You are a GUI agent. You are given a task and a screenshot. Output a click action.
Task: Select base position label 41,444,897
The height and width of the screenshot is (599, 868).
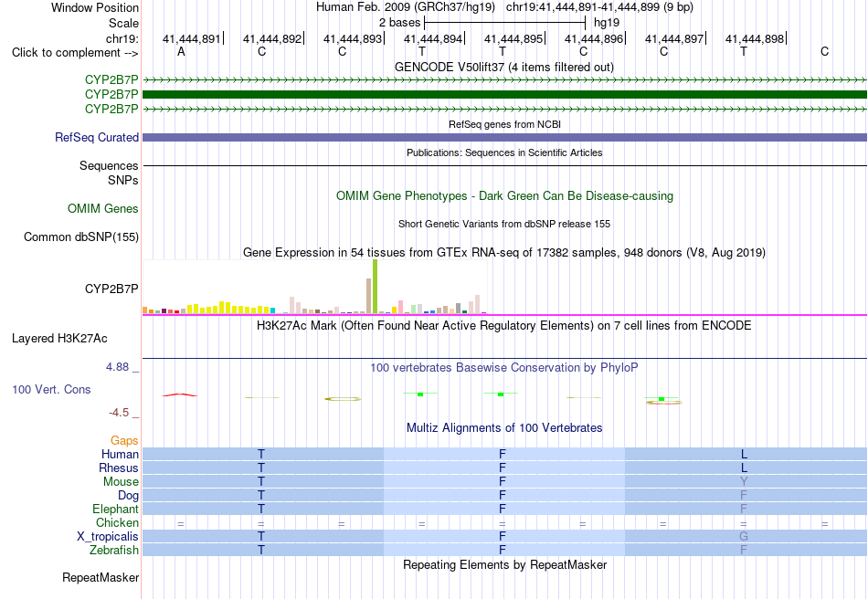tap(674, 38)
